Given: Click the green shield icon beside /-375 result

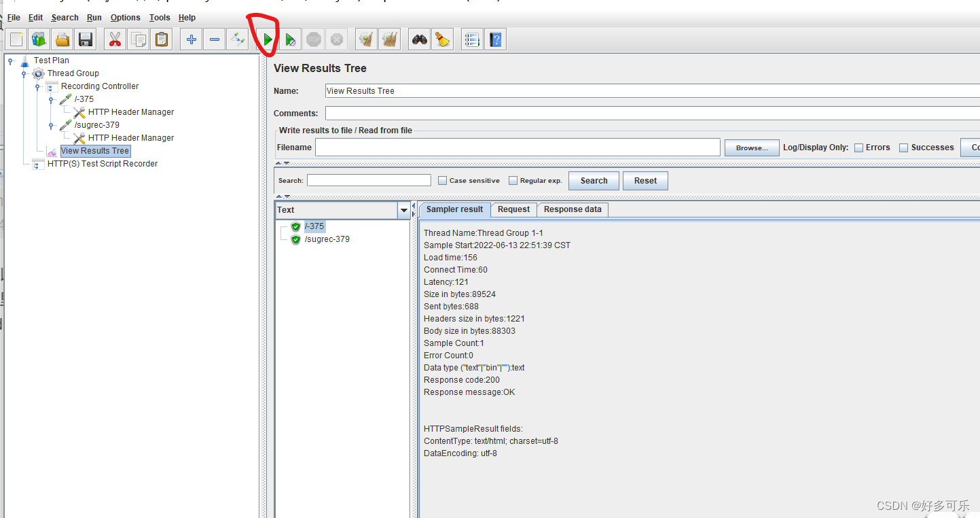Looking at the screenshot, I should tap(295, 226).
